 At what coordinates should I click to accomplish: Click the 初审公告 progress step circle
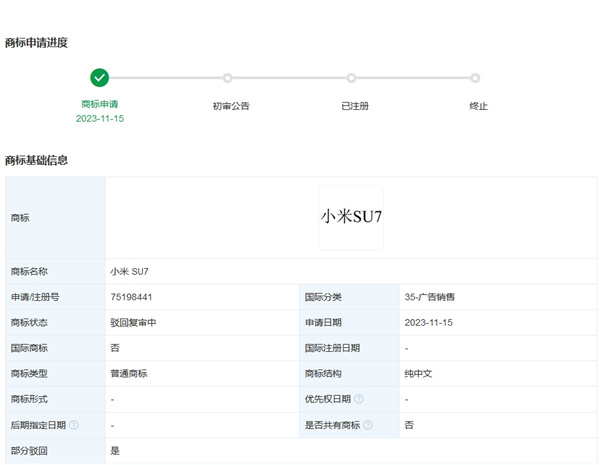(x=227, y=78)
